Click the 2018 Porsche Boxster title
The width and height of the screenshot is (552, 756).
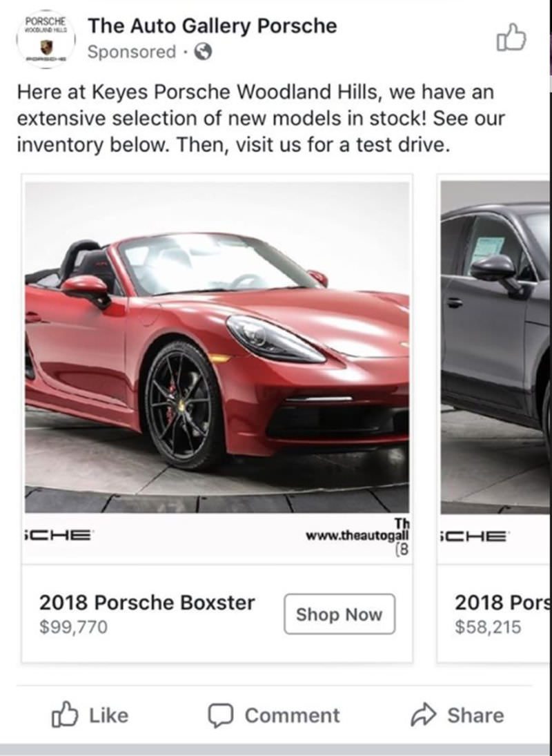pos(147,603)
